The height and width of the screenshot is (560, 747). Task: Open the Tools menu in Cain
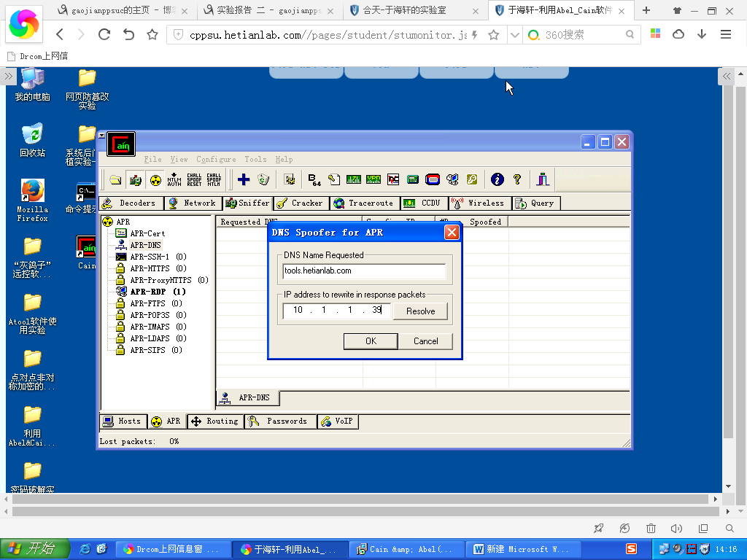[x=256, y=160]
